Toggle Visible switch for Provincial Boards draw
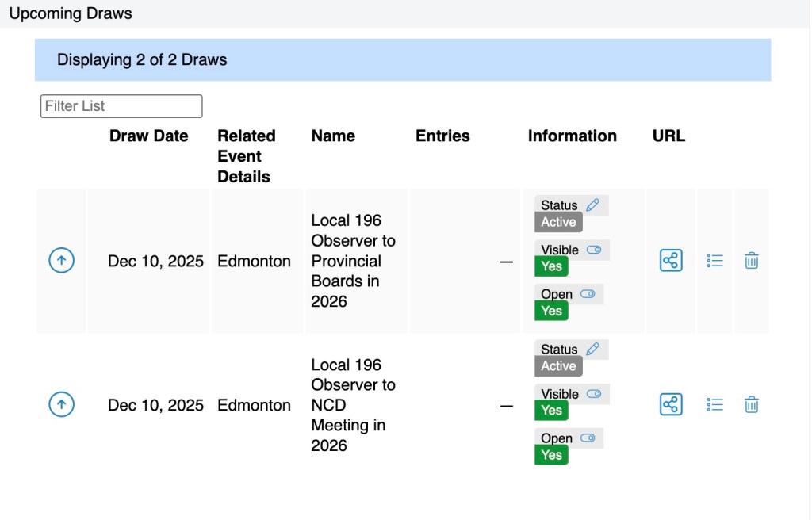Image resolution: width=812 pixels, height=520 pixels. [594, 250]
